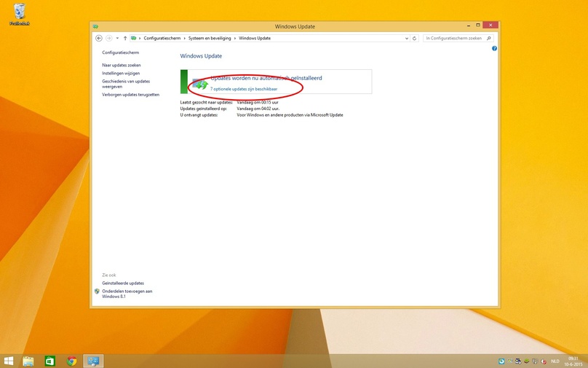This screenshot has height=368, width=588.
Task: Click label Updates geïnstalleerd op
Action: click(203, 109)
